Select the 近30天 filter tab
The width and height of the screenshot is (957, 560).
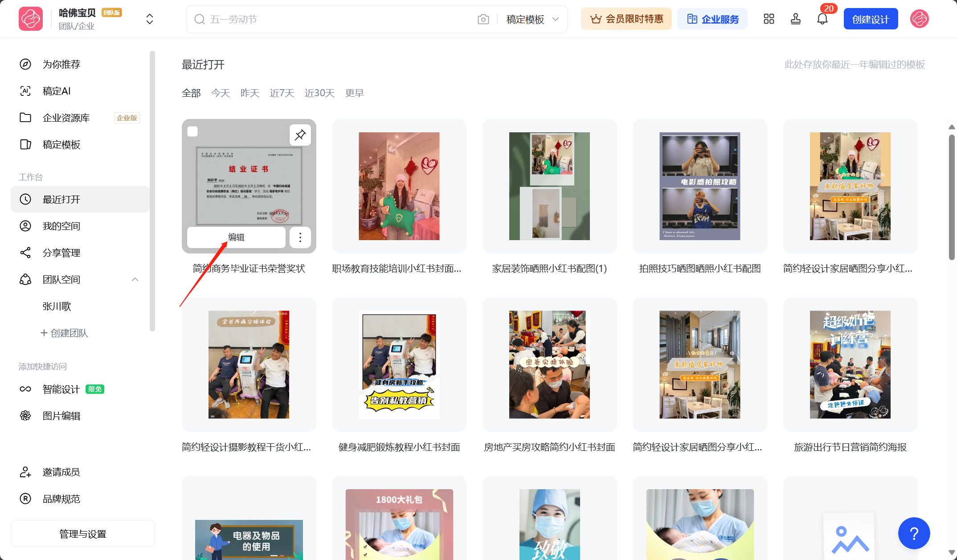click(319, 93)
